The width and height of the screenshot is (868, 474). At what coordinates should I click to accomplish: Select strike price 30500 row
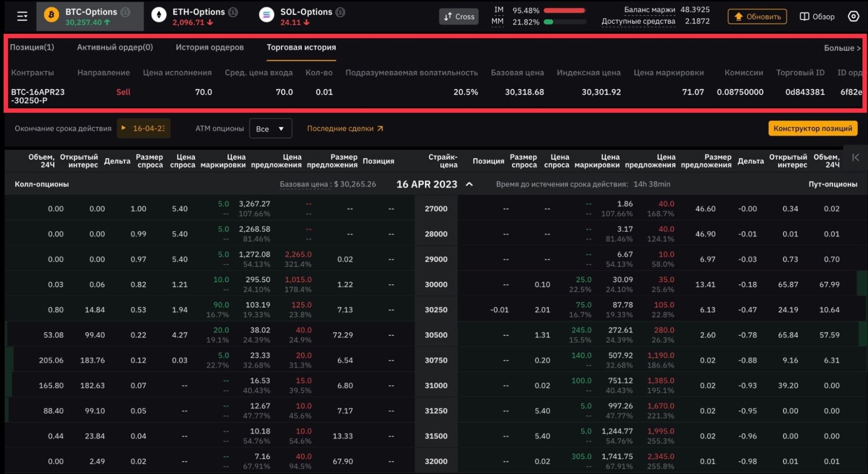point(436,335)
